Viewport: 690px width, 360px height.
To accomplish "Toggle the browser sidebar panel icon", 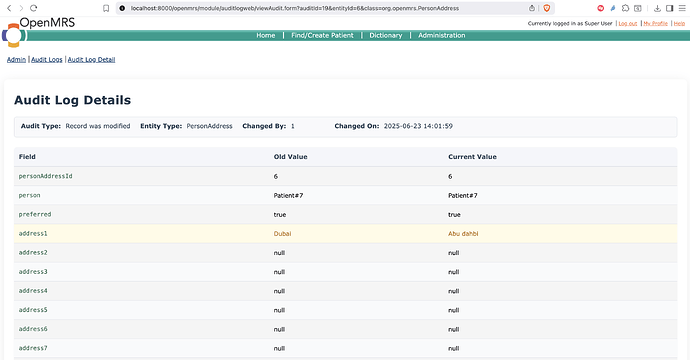I will coord(669,8).
